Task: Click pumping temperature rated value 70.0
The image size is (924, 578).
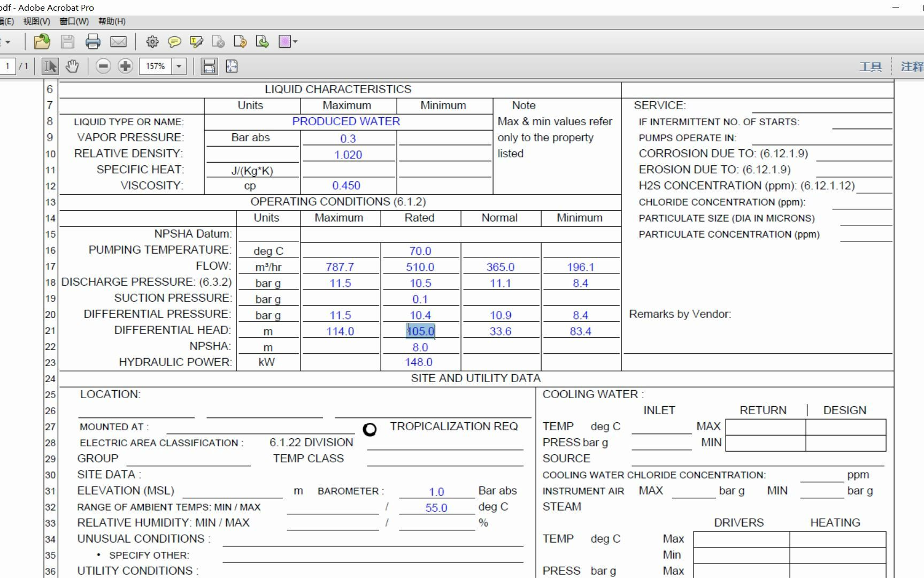Action: tap(420, 251)
